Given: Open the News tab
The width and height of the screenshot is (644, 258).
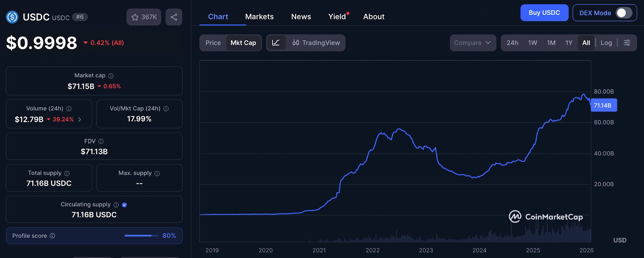Looking at the screenshot, I should pyautogui.click(x=301, y=17).
